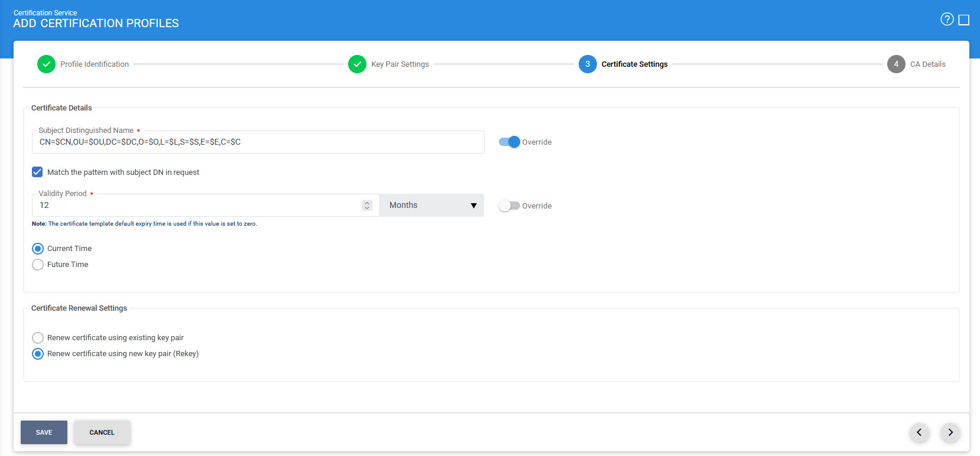Select the Future Time radio option
Viewport: 980px width, 456px height.
coord(38,265)
